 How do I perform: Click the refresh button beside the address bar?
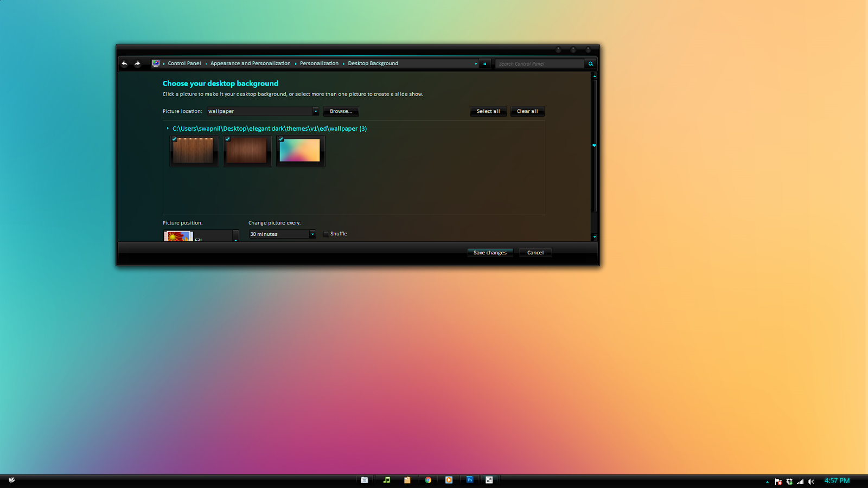coord(485,64)
